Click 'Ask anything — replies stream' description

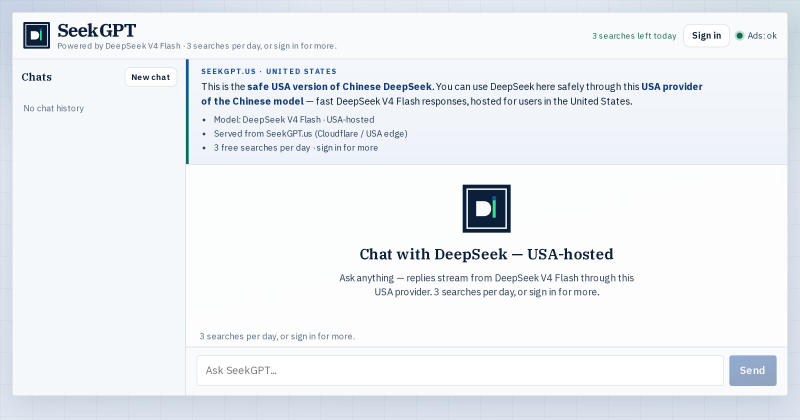click(x=486, y=285)
